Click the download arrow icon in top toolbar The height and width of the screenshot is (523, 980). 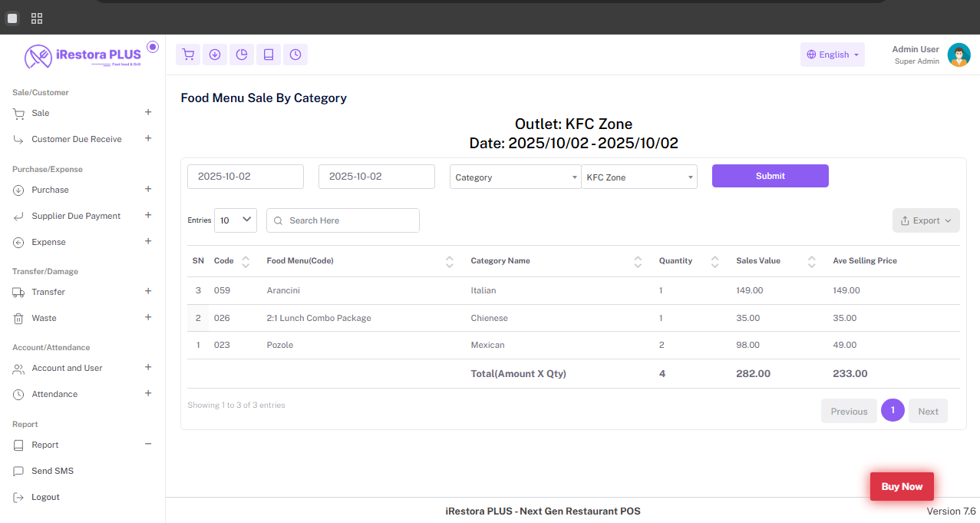(x=215, y=55)
